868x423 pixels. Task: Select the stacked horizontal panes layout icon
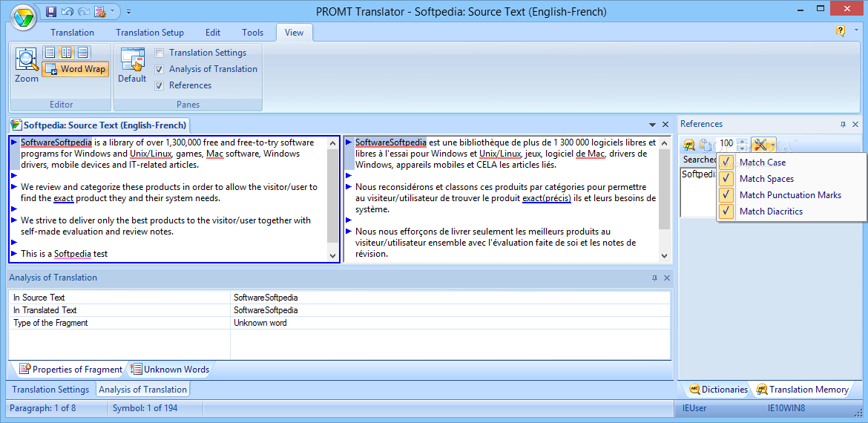(82, 53)
